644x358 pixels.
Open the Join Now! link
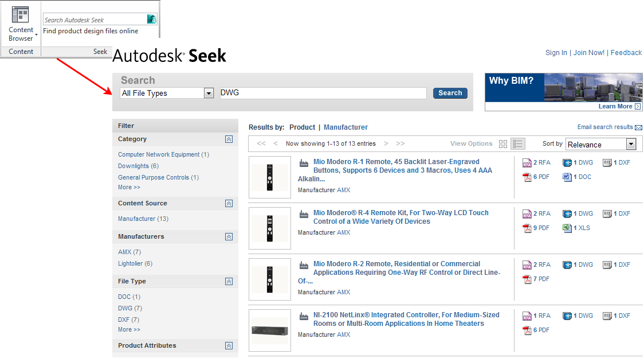[589, 53]
